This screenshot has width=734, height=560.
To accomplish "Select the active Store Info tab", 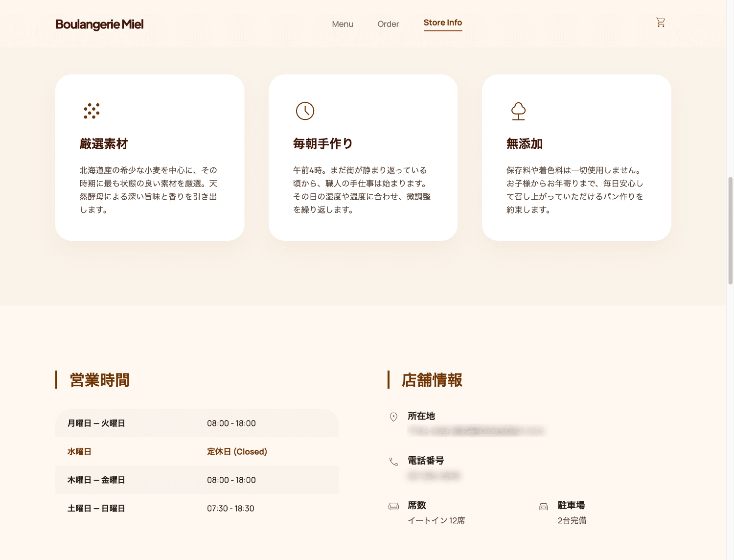I will pyautogui.click(x=442, y=23).
